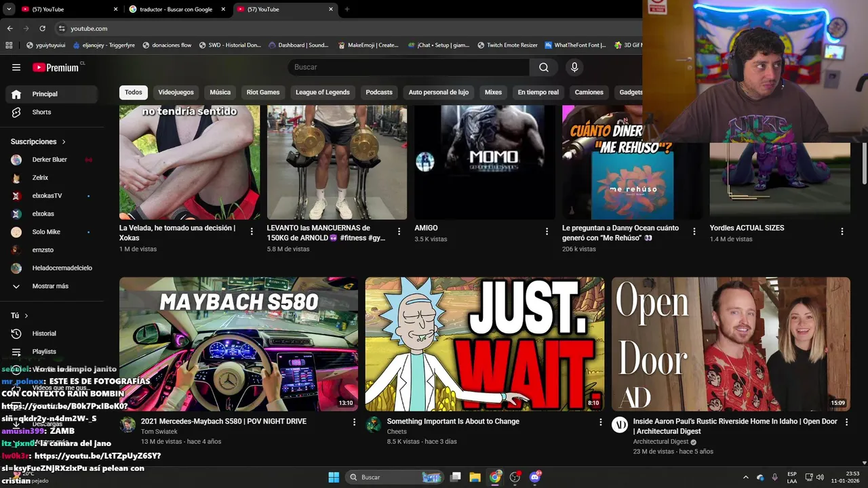Select the Todos filter chip
The width and height of the screenshot is (868, 488).
(134, 92)
